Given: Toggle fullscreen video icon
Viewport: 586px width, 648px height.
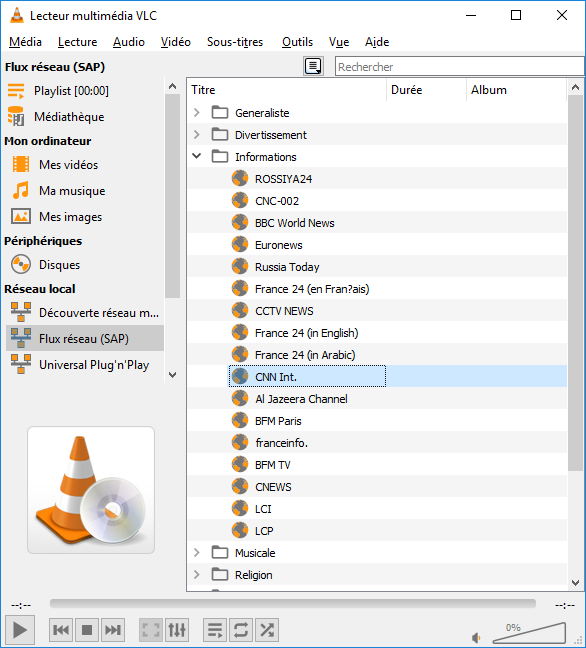Looking at the screenshot, I should [x=151, y=630].
